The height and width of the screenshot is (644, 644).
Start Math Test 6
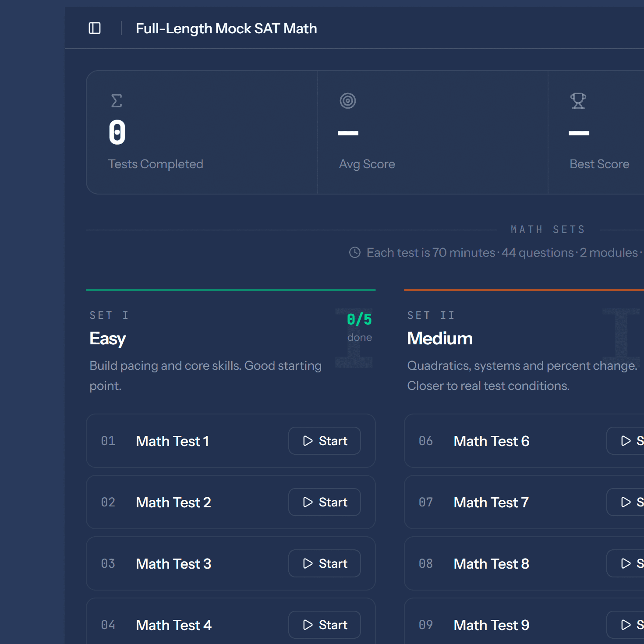[x=626, y=441]
